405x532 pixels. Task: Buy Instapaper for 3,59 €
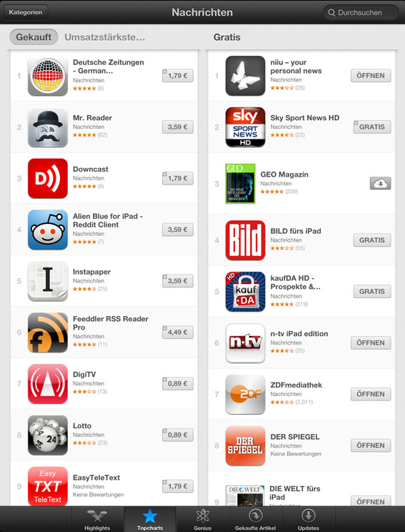pyautogui.click(x=178, y=281)
